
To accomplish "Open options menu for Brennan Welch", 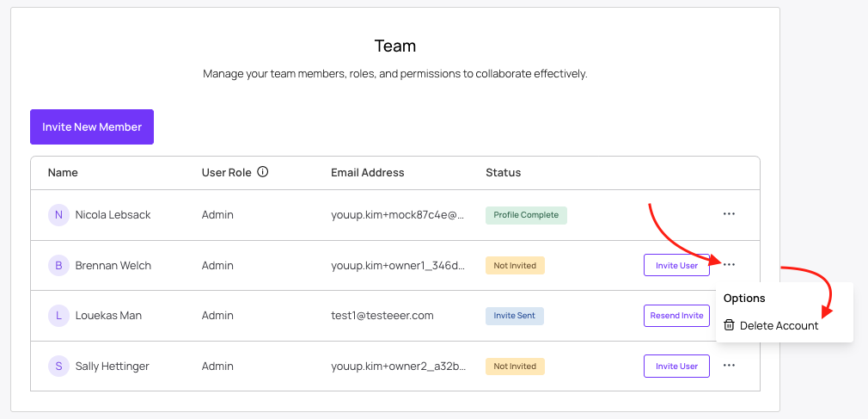I will [729, 265].
